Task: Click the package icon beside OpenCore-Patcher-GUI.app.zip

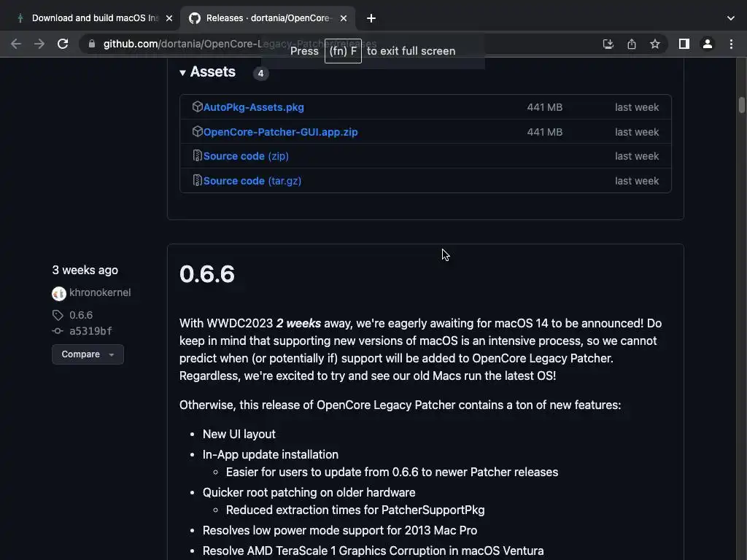Action: point(197,131)
